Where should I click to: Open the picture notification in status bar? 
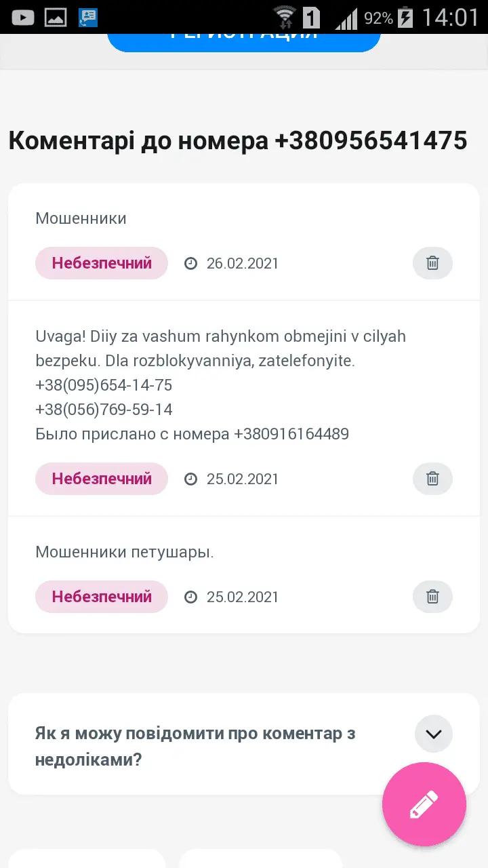point(56,17)
